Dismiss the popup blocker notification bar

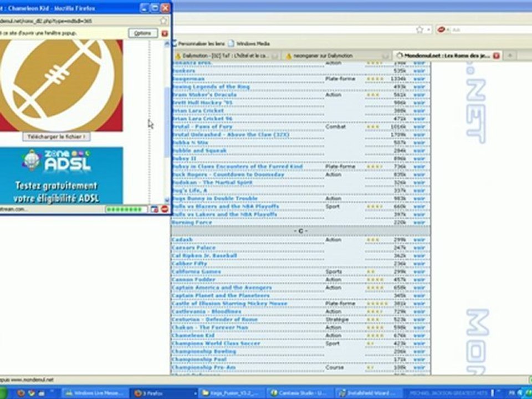(x=165, y=33)
